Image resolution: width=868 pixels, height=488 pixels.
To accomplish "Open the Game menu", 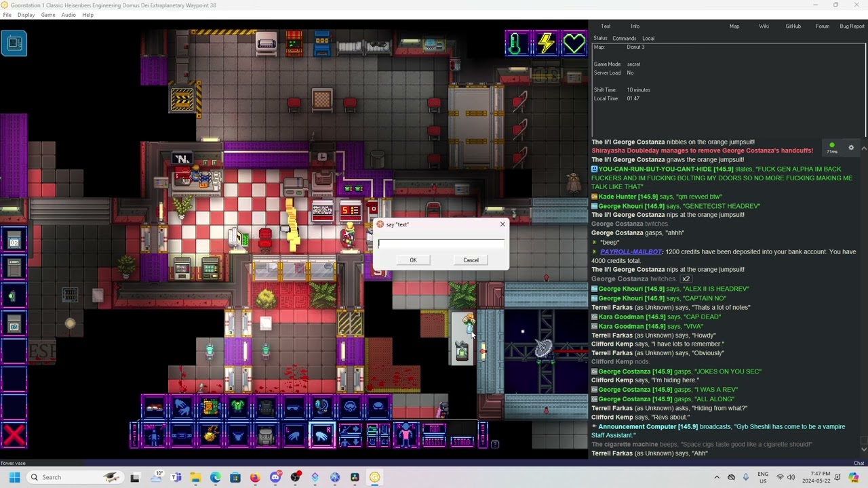I will [48, 15].
